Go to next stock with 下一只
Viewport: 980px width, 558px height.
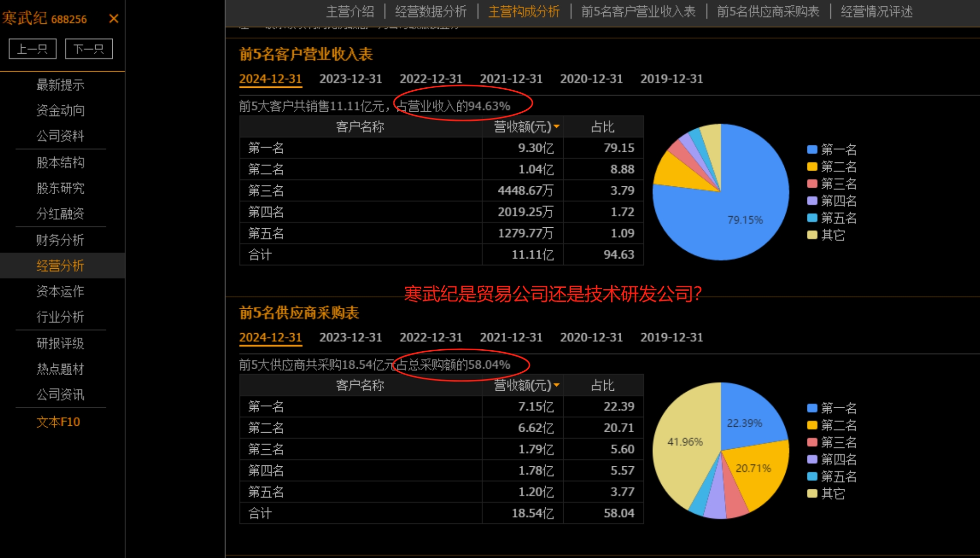pyautogui.click(x=89, y=49)
